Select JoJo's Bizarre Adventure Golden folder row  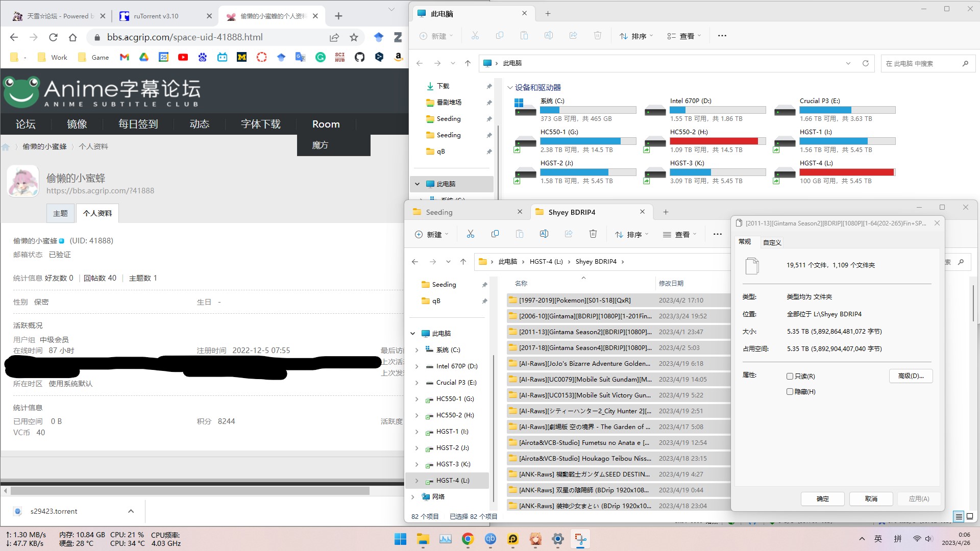tap(618, 364)
